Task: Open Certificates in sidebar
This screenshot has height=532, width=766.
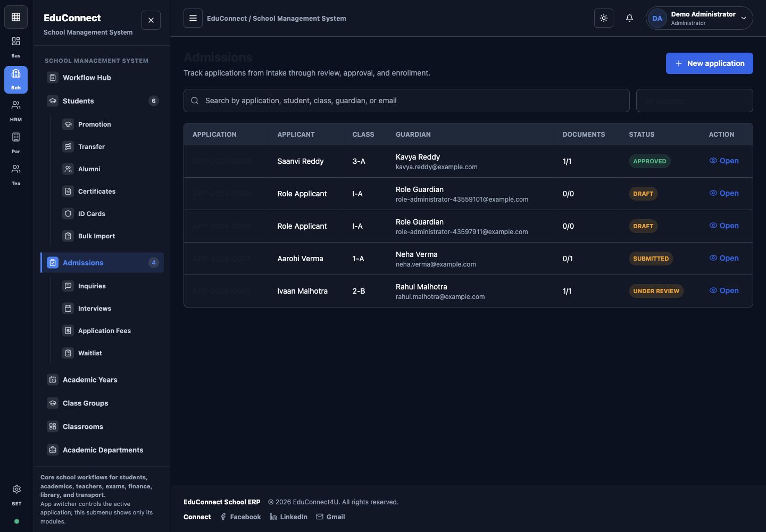Action: click(110, 192)
